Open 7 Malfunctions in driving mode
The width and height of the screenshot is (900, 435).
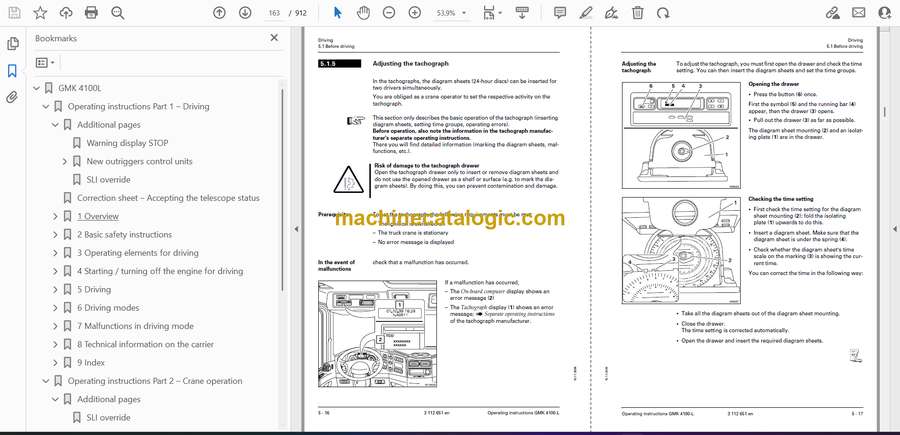pos(135,326)
